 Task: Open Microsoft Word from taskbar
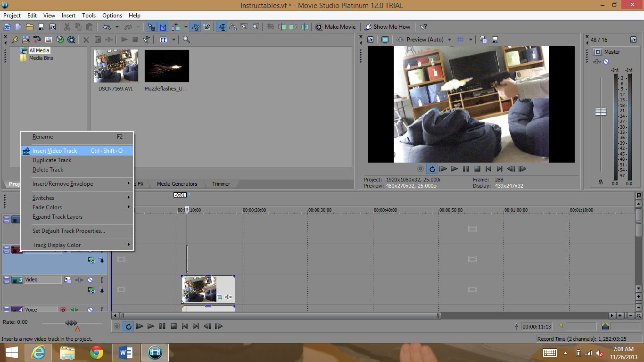coord(126,352)
